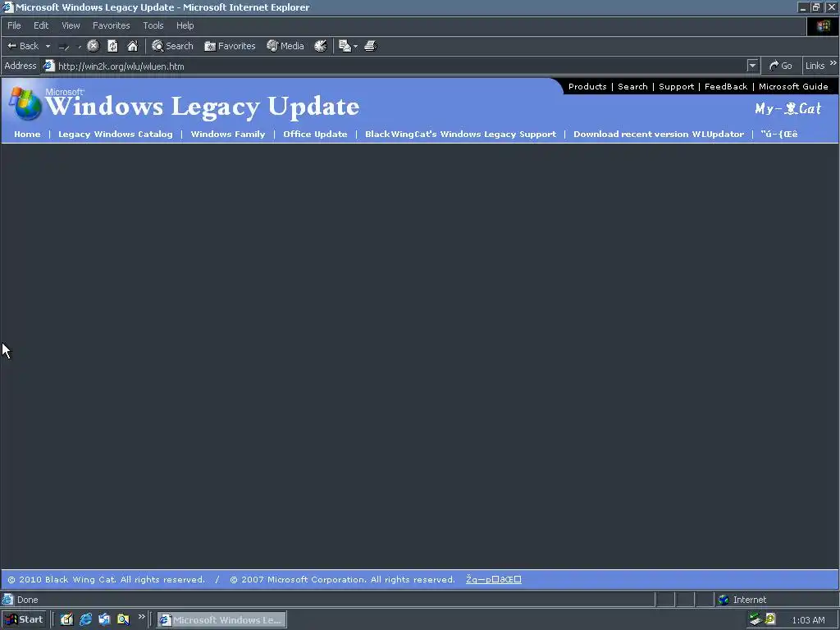
Task: Open the Windows Family page
Action: (x=228, y=135)
